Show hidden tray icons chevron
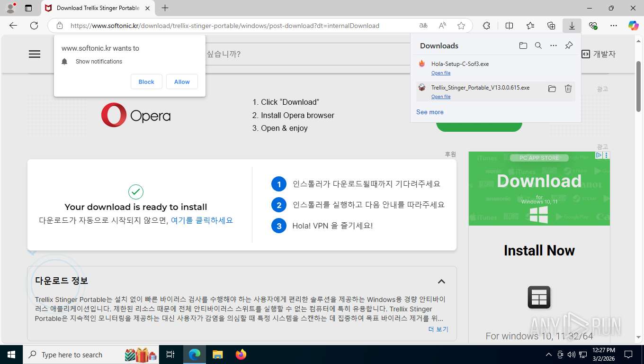This screenshot has width=644, height=364. (549, 355)
